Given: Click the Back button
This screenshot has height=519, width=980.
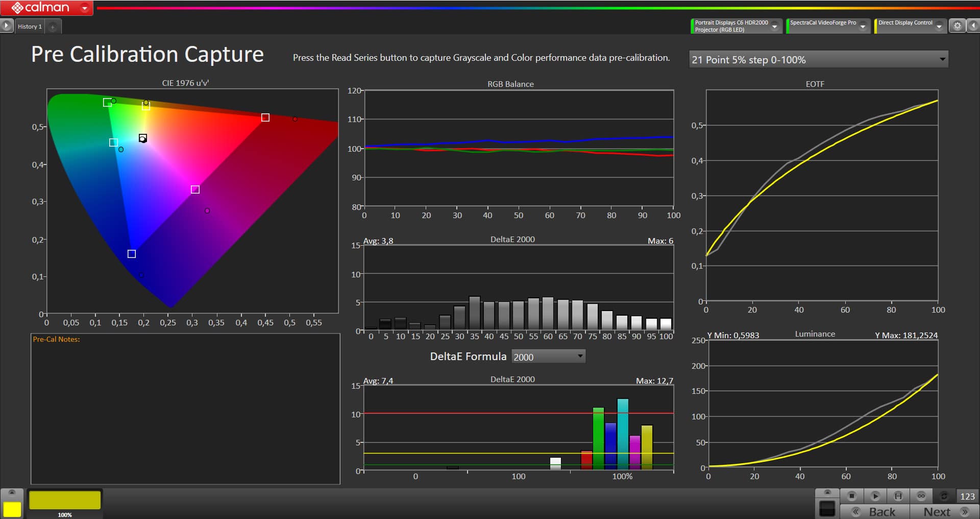Looking at the screenshot, I should tap(875, 512).
